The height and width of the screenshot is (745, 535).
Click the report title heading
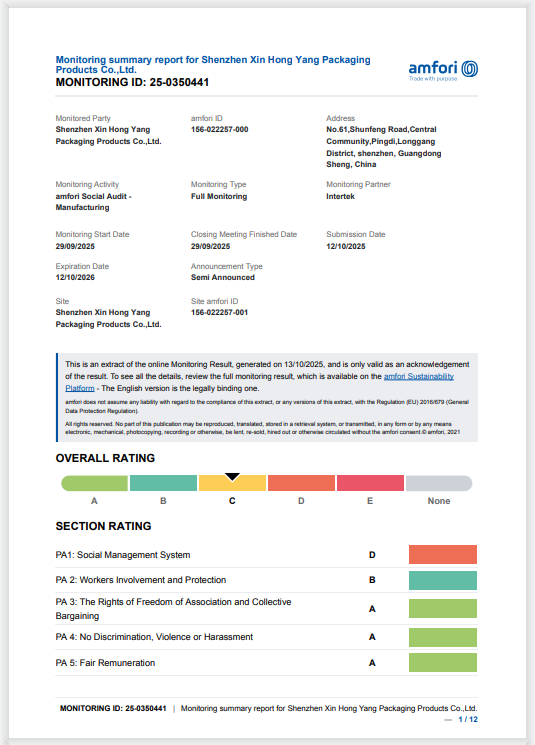[x=213, y=65]
